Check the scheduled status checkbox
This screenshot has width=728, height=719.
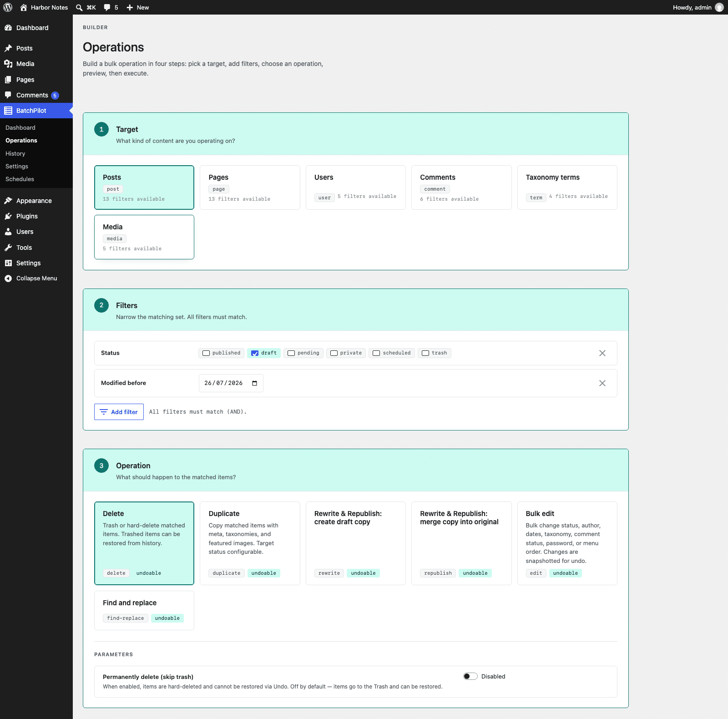[x=376, y=353]
